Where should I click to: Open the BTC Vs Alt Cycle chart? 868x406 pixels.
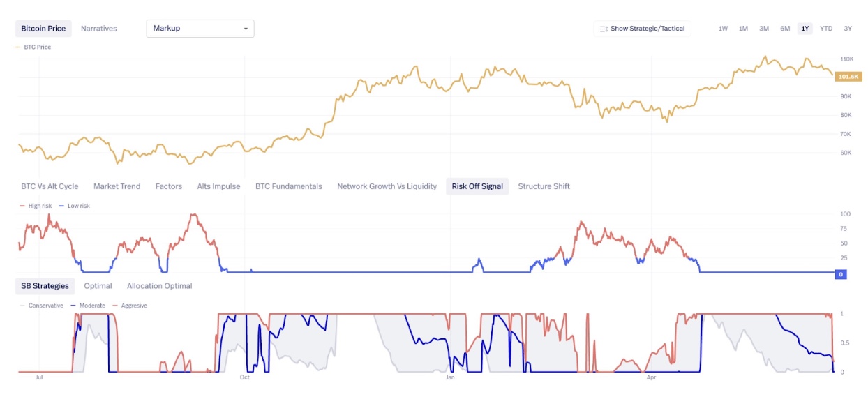tap(50, 186)
